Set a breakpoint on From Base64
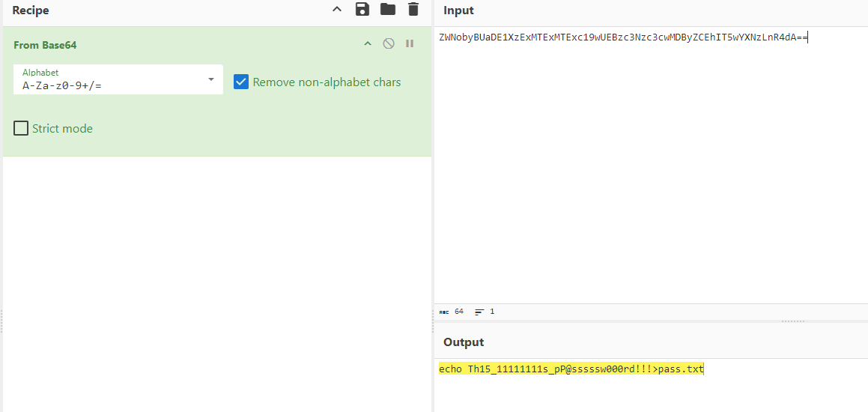 (410, 44)
